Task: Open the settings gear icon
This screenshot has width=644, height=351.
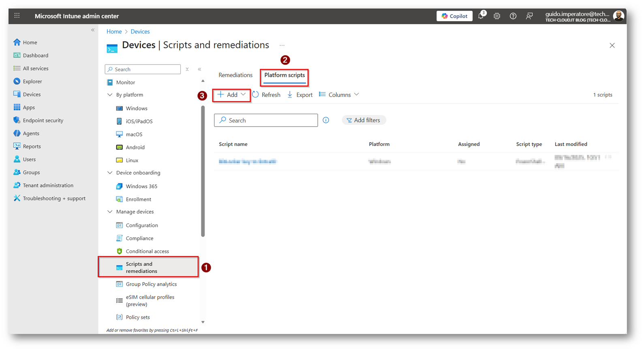Action: 497,16
